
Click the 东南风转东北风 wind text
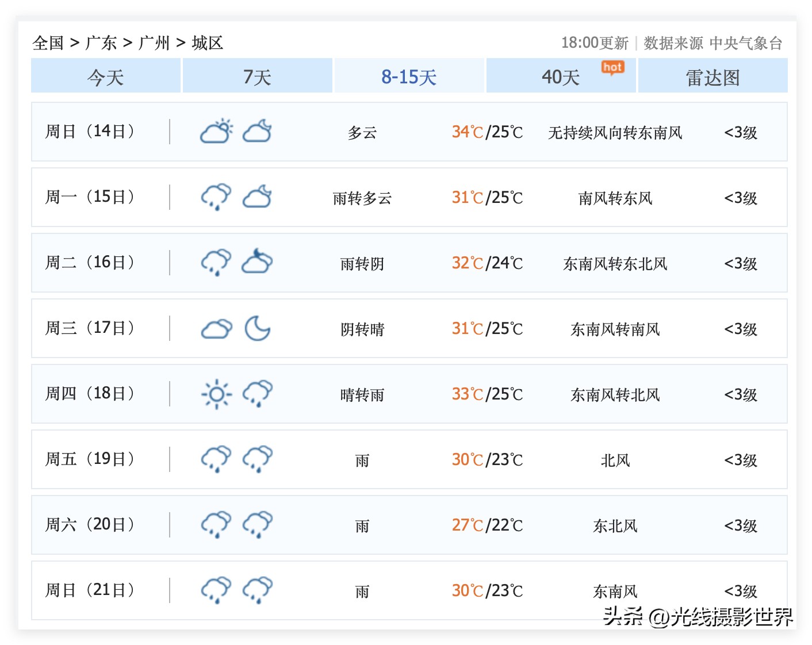point(615,264)
